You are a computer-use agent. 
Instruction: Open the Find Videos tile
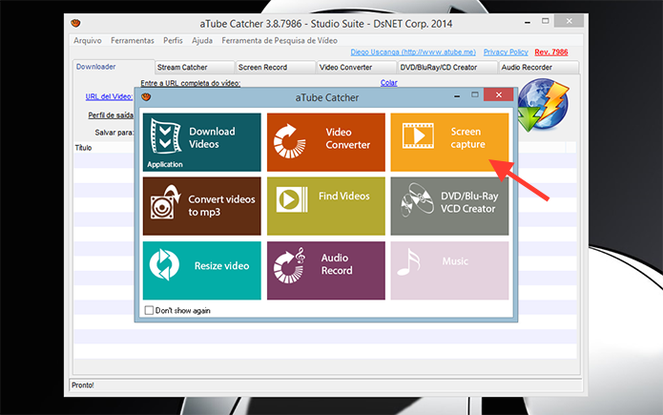tap(326, 206)
